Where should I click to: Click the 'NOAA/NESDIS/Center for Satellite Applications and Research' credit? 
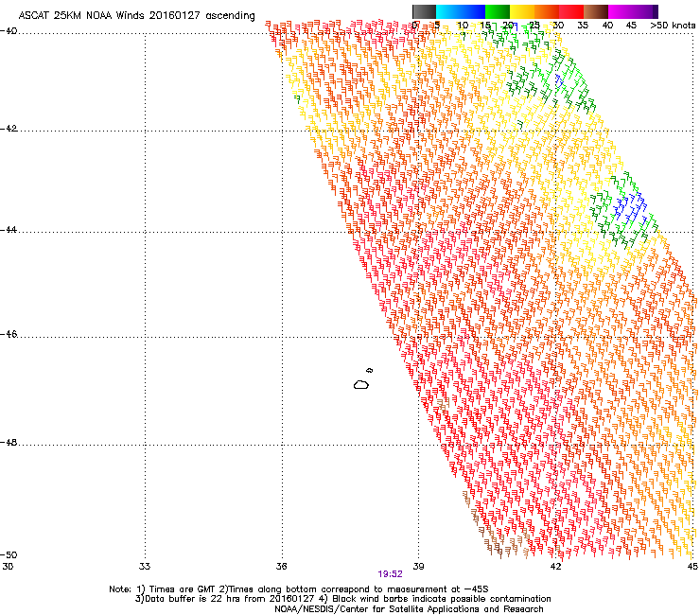click(x=409, y=608)
